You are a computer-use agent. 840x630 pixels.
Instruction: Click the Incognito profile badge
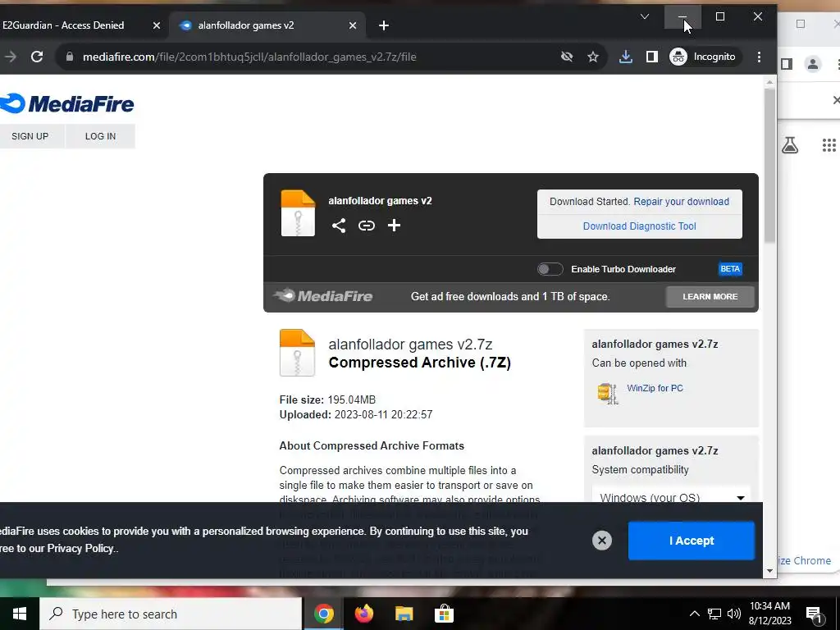pos(703,57)
